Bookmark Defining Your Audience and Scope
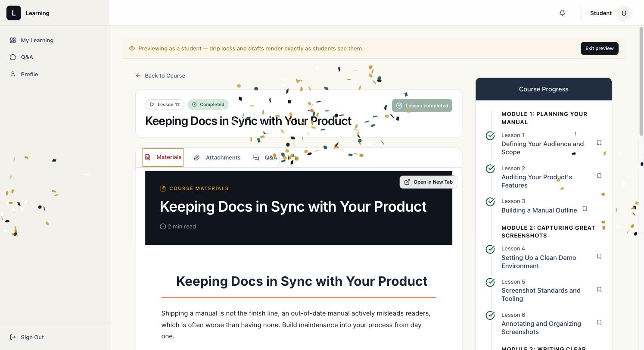The width and height of the screenshot is (644, 350). point(599,143)
